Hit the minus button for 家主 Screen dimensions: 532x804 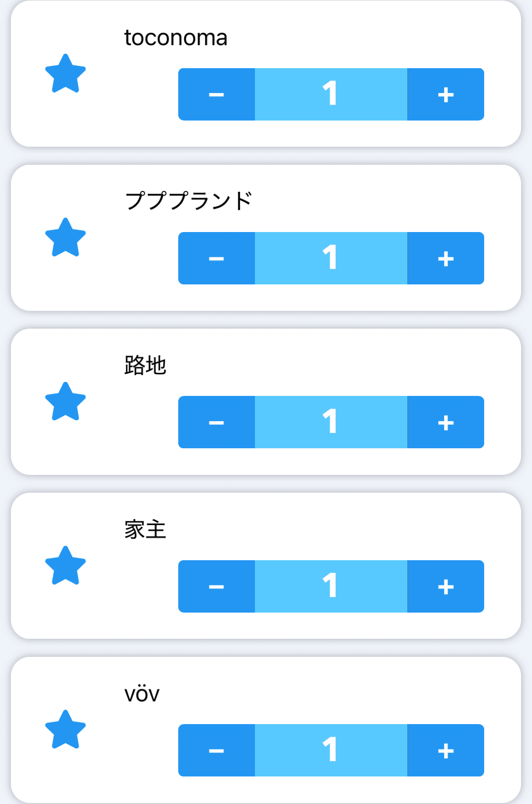217,586
